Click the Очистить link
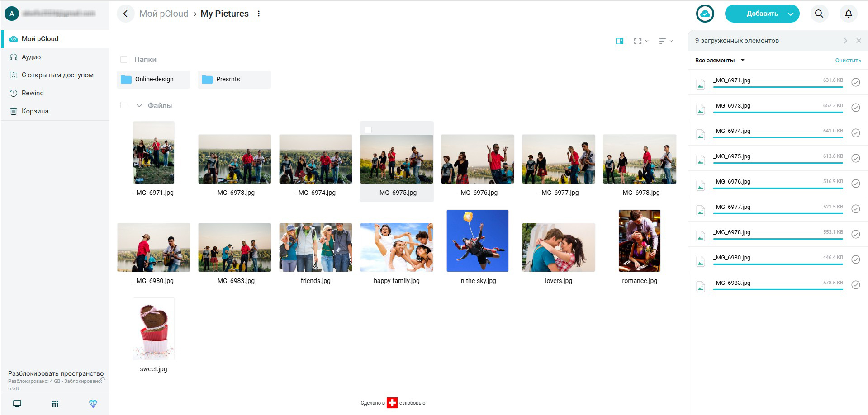Screen dimensions: 868x415 [848, 61]
